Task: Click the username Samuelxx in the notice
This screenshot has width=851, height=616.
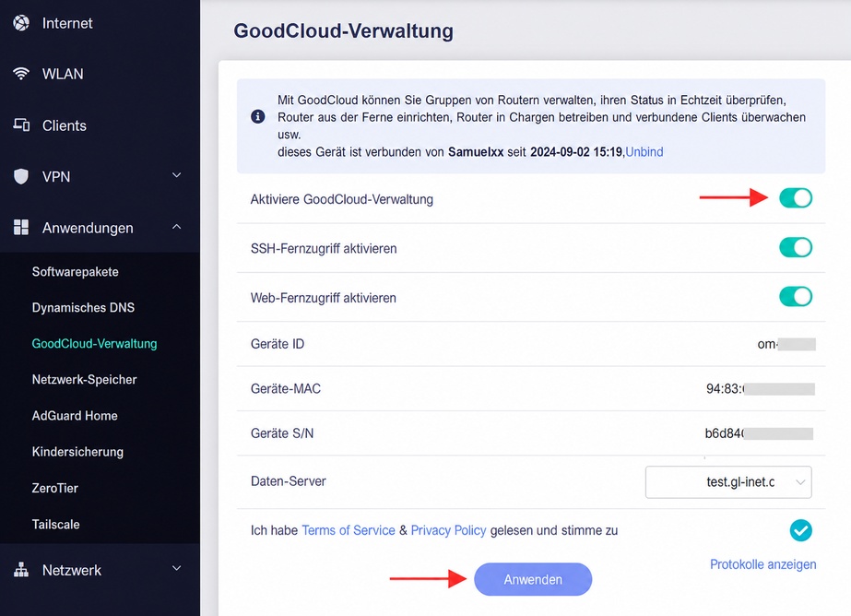Action: point(476,152)
